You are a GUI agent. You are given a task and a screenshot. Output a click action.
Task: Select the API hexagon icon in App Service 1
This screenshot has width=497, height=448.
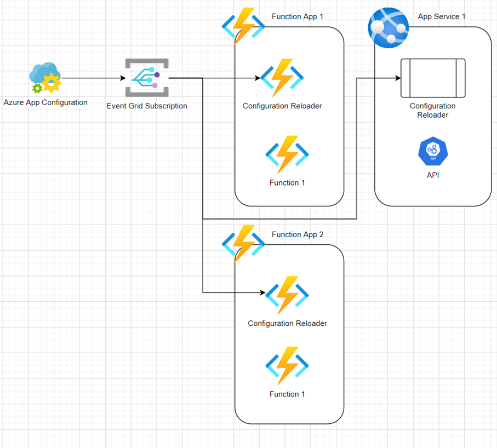433,151
